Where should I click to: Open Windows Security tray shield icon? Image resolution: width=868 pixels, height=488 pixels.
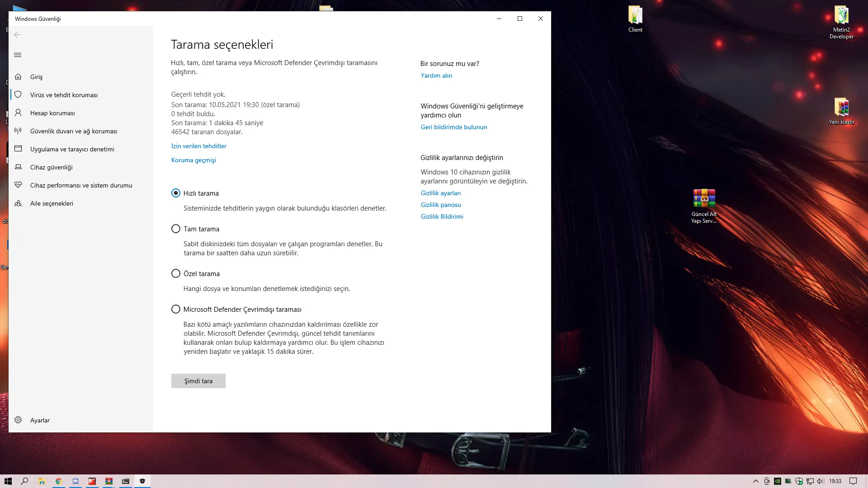799,481
